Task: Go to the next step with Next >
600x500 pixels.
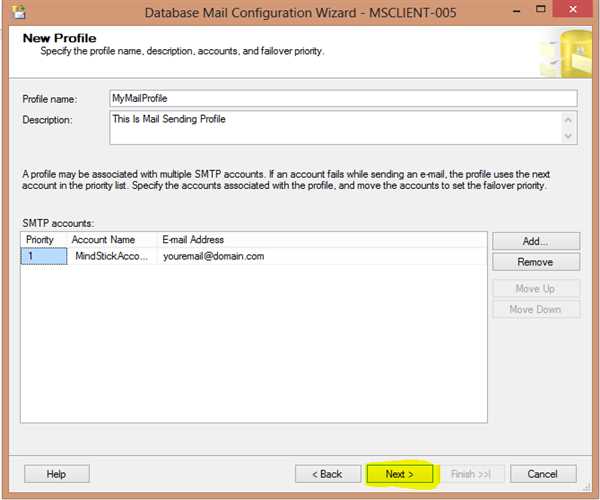Action: pyautogui.click(x=400, y=473)
